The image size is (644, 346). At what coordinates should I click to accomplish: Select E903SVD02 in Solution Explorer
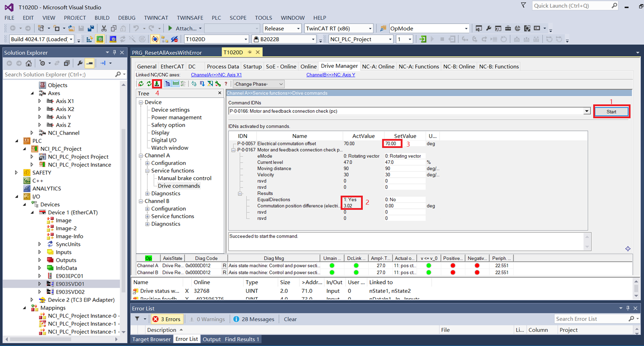click(x=70, y=292)
